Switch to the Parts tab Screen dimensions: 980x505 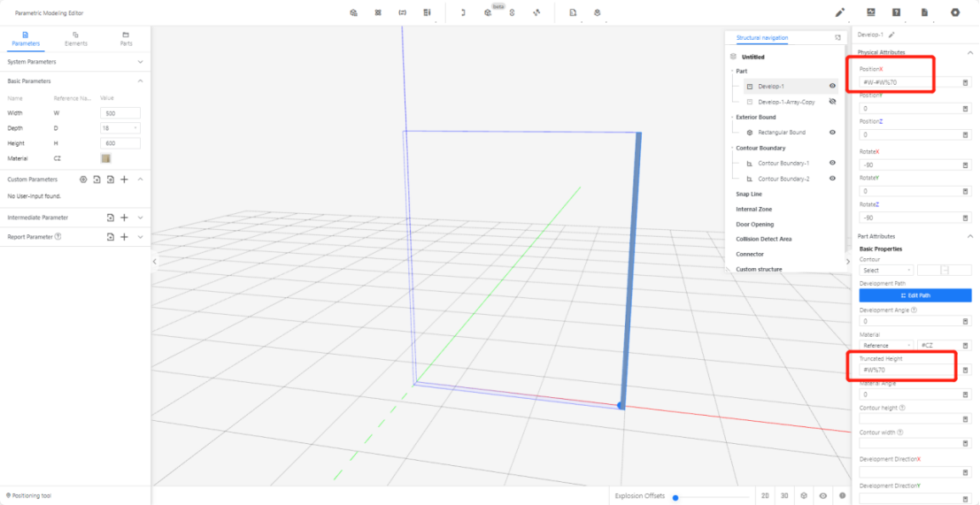pos(126,38)
